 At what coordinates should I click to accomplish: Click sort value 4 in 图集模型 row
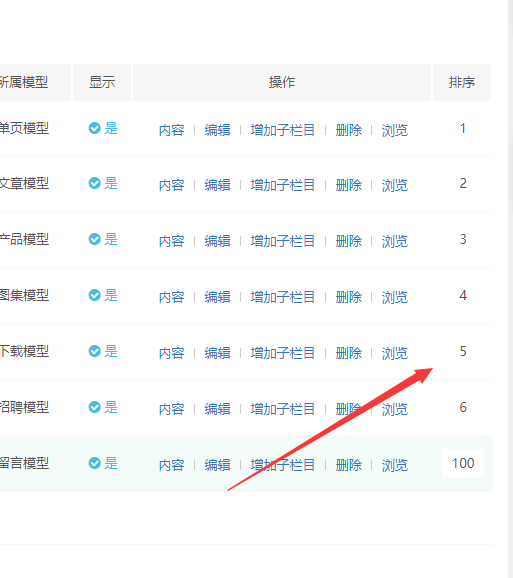(x=463, y=295)
